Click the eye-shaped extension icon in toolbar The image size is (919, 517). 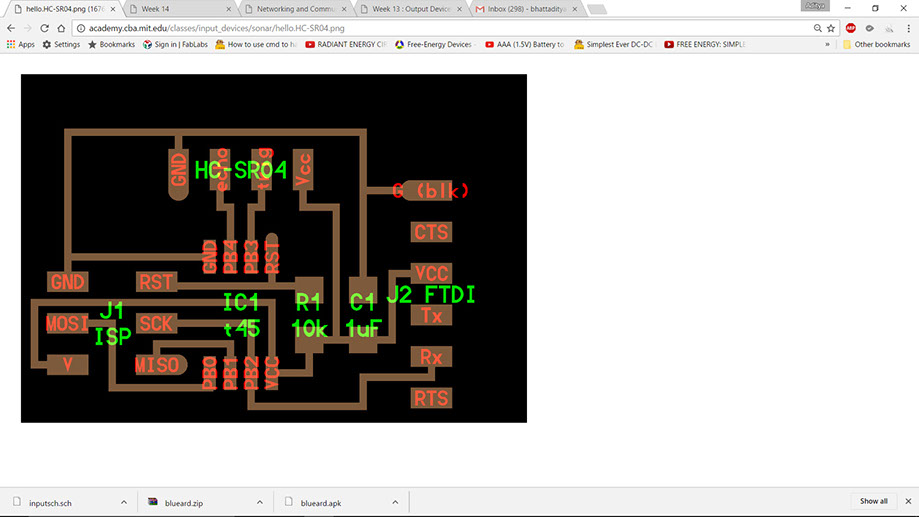tap(870, 28)
